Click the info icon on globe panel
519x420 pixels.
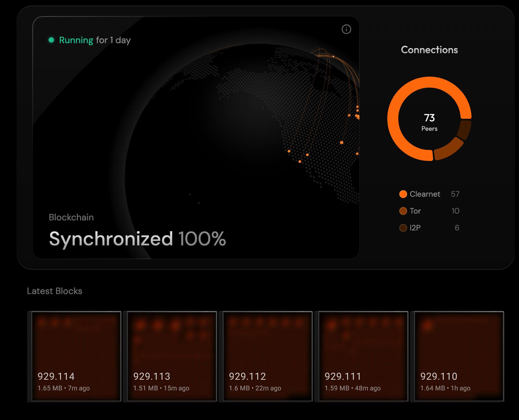coord(346,30)
